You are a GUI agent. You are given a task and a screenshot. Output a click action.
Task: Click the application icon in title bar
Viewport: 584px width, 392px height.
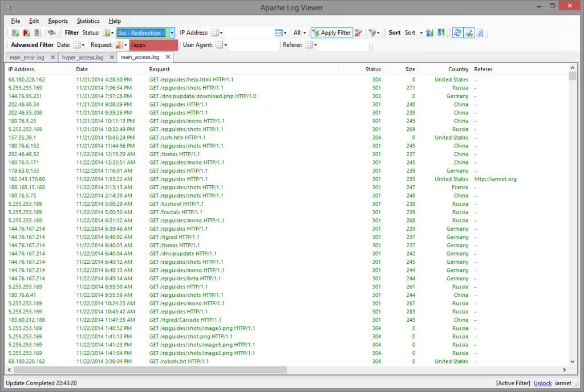9,7
